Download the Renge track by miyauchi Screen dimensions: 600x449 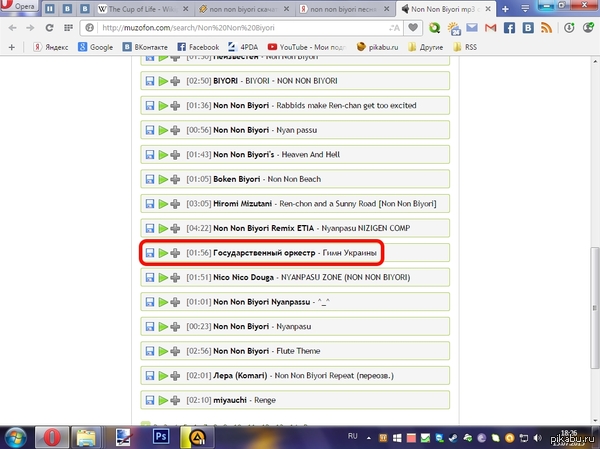[150, 400]
